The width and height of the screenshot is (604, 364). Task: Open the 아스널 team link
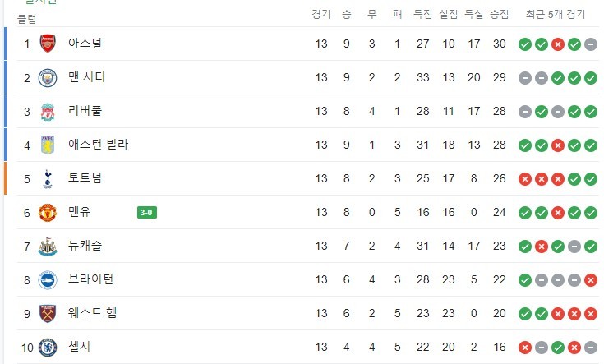click(85, 44)
